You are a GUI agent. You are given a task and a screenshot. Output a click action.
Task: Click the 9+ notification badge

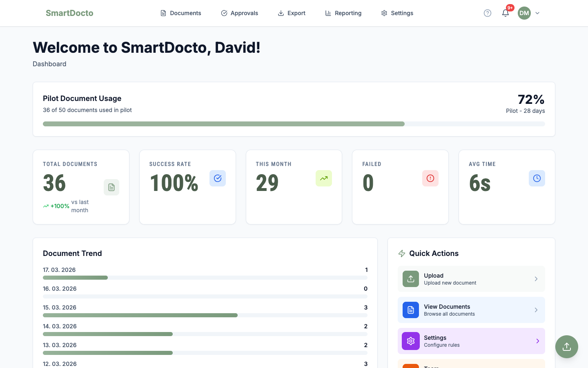(x=510, y=7)
